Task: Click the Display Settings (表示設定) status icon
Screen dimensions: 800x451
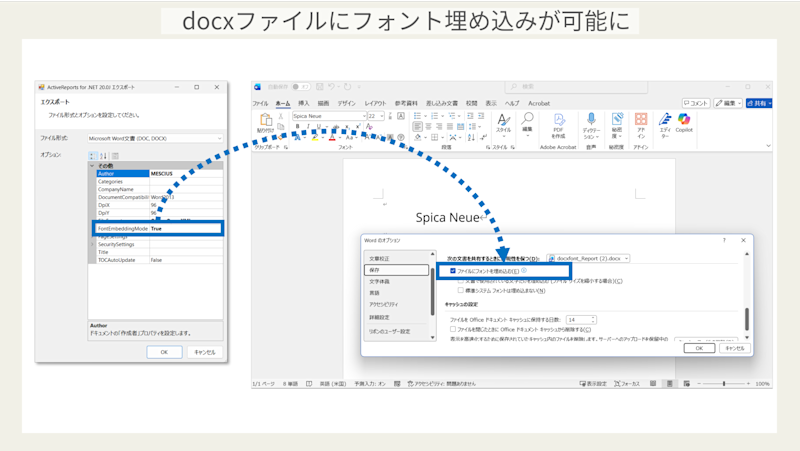Action: point(593,384)
